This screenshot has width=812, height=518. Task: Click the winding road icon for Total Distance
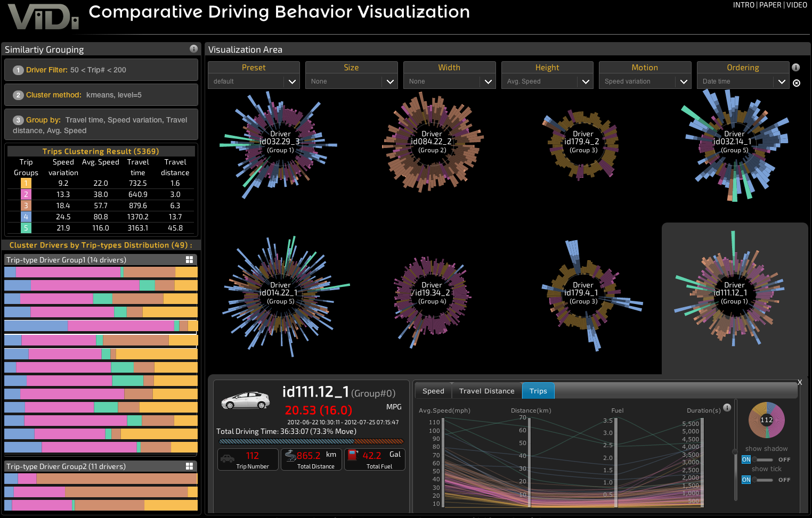pyautogui.click(x=290, y=455)
